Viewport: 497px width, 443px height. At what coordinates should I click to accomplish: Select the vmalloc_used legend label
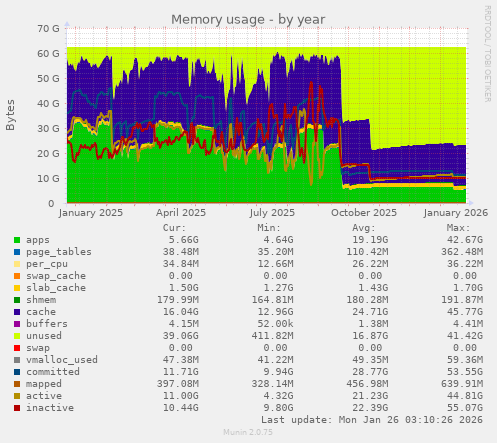62,360
